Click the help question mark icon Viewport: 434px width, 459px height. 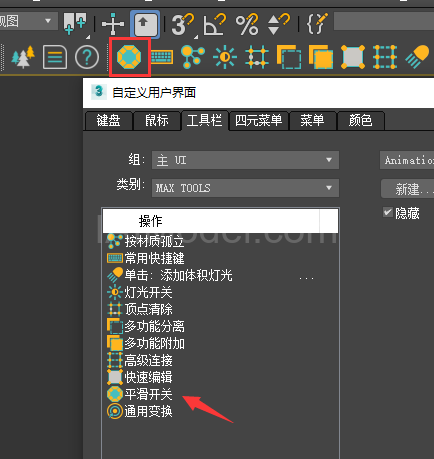87,57
